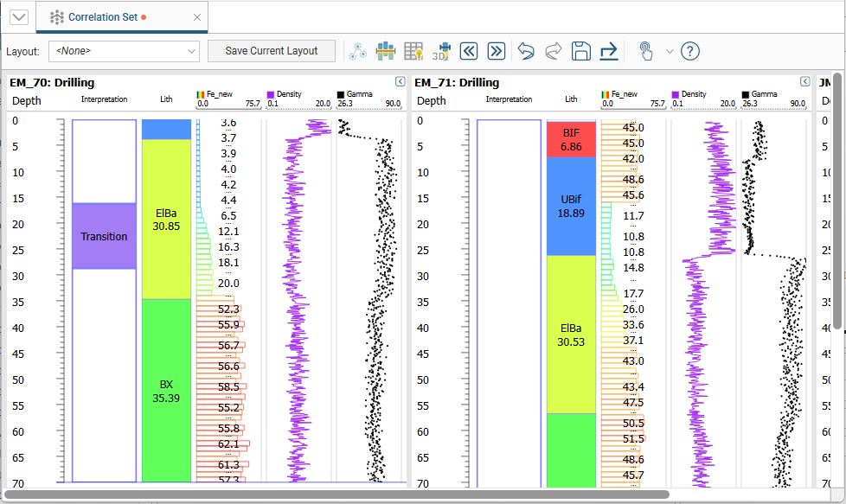
Task: Open the table settings icon in the toolbar
Action: [414, 51]
